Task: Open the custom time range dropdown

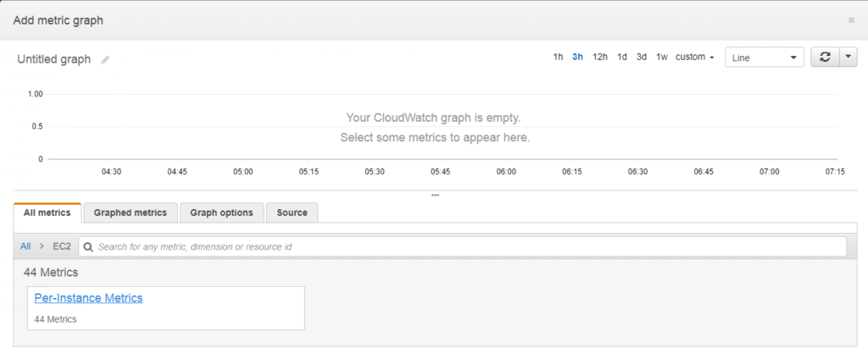Action: tap(694, 57)
